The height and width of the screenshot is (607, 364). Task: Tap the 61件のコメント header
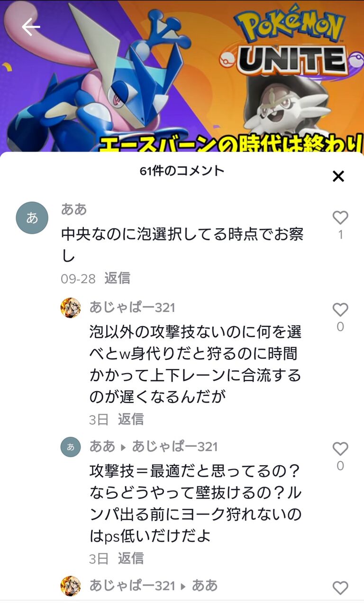click(182, 171)
